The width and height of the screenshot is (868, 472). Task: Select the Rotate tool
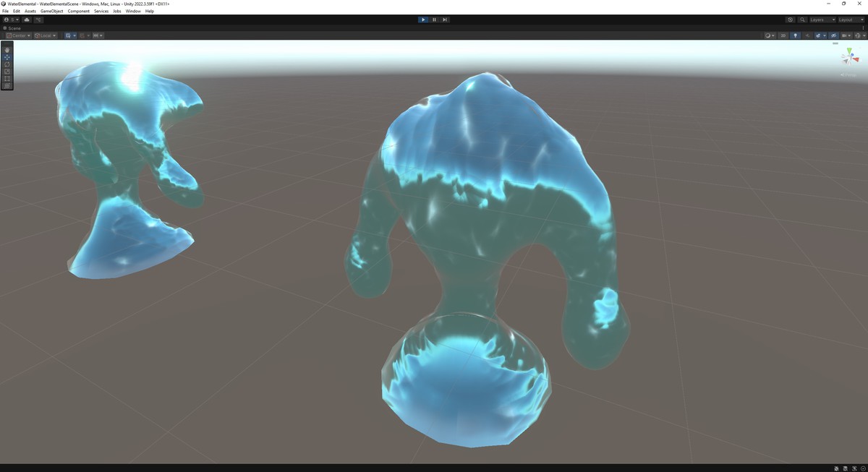point(7,64)
